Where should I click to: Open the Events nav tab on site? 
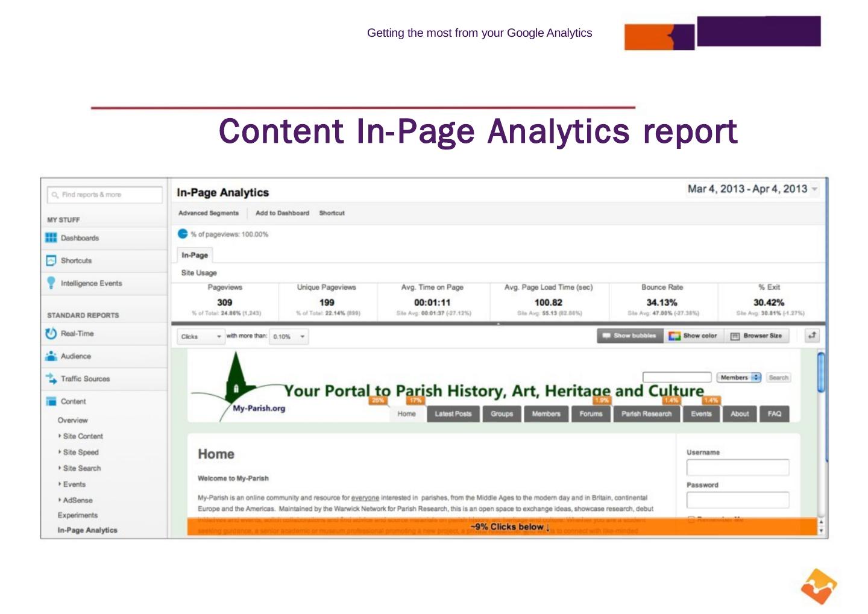701,414
